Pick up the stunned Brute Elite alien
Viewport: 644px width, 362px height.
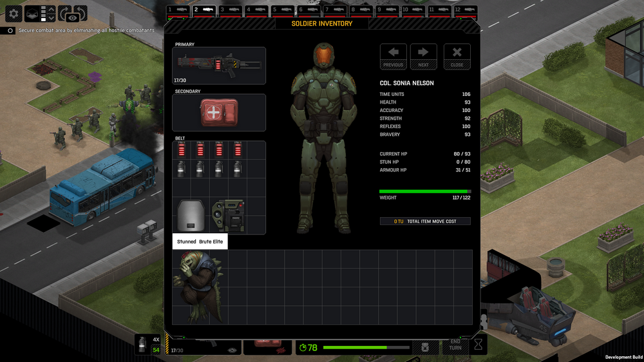click(x=199, y=287)
